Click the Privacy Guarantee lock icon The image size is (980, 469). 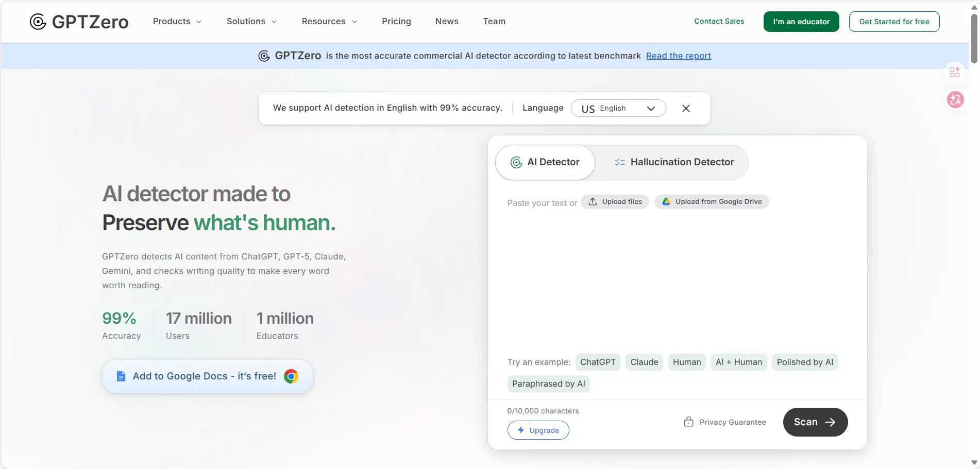tap(689, 422)
